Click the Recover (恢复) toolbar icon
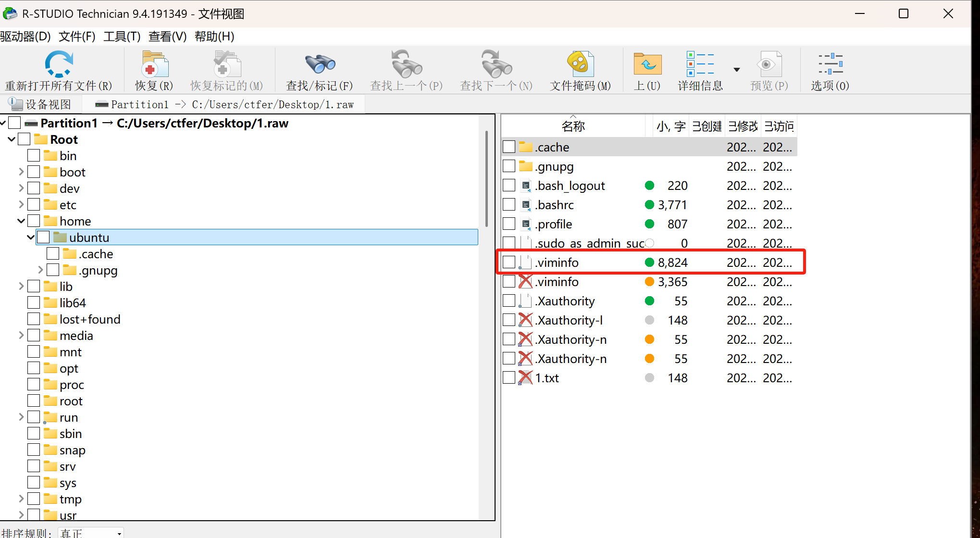This screenshot has height=538, width=980. (154, 64)
